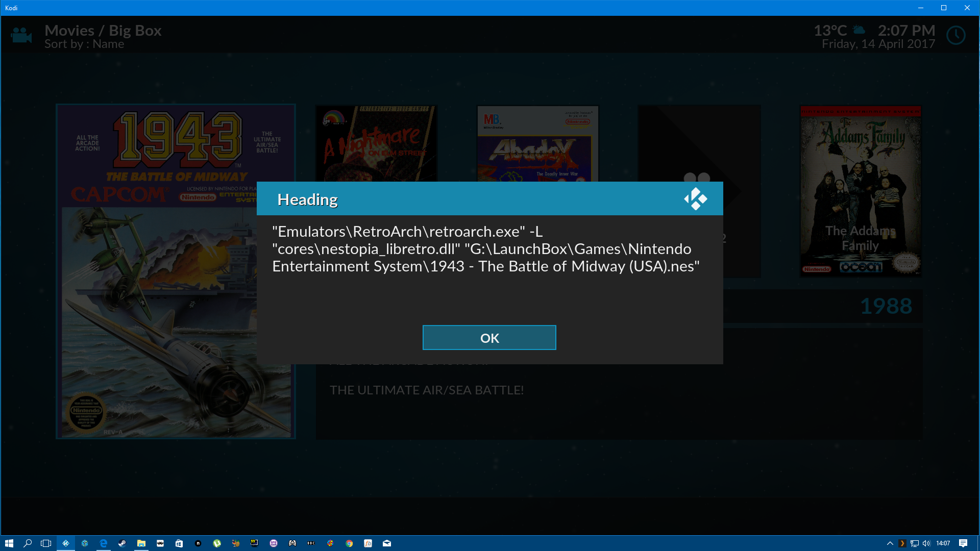The width and height of the screenshot is (980, 551).
Task: Open uTorrent from the taskbar
Action: coord(217,543)
